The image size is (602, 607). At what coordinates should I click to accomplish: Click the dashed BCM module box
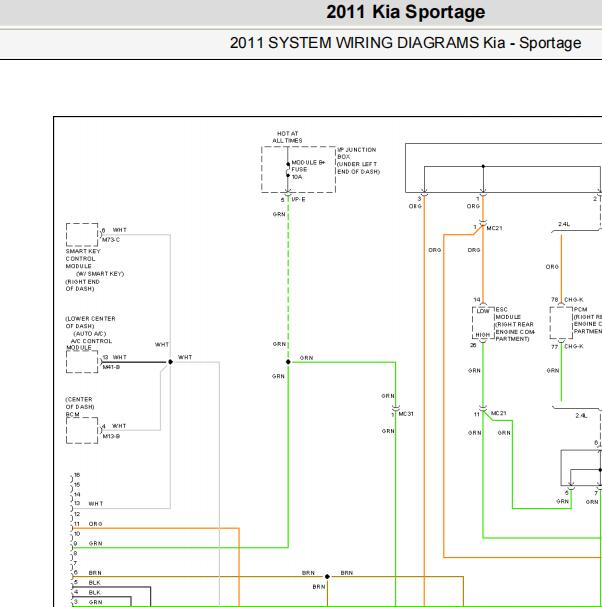(x=82, y=430)
